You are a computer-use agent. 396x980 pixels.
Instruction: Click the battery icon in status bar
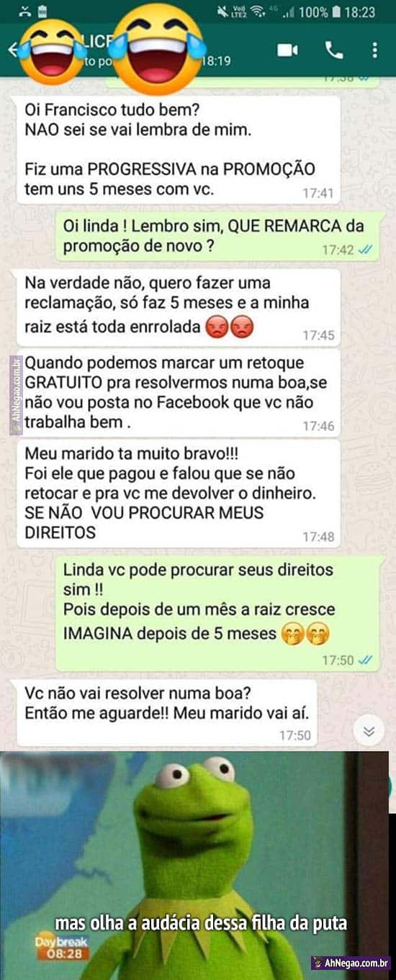pos(336,12)
